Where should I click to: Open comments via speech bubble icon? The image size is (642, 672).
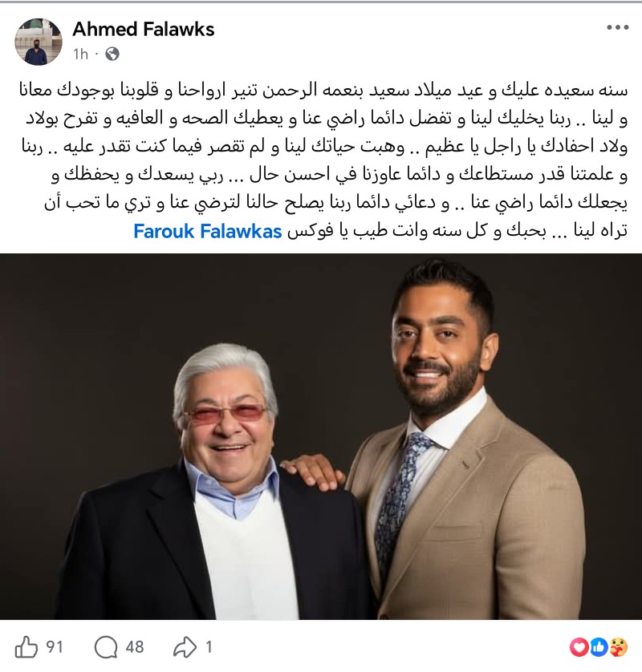pyautogui.click(x=105, y=647)
